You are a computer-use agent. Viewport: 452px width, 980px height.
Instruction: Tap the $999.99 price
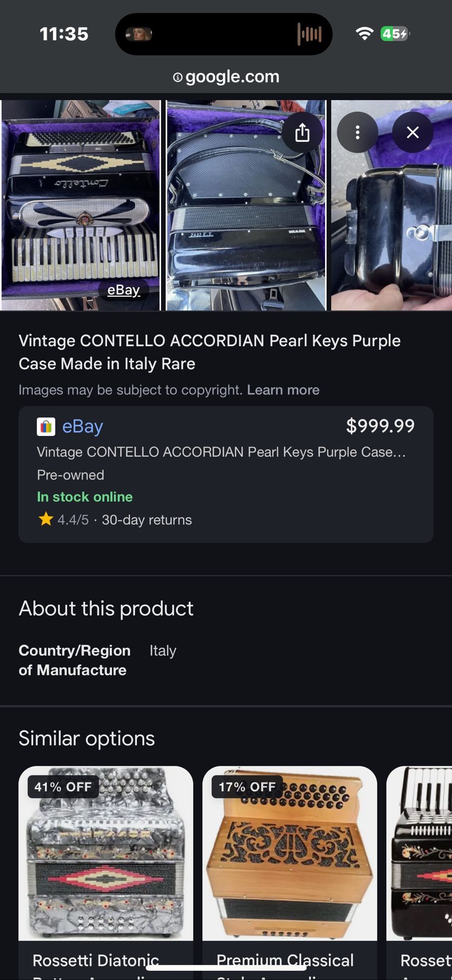380,426
